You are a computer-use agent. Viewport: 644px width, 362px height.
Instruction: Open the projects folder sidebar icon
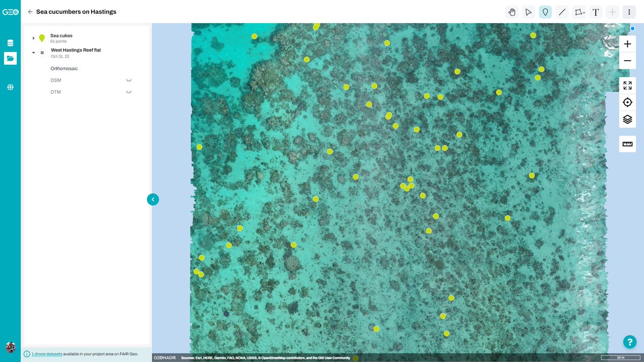(10, 58)
